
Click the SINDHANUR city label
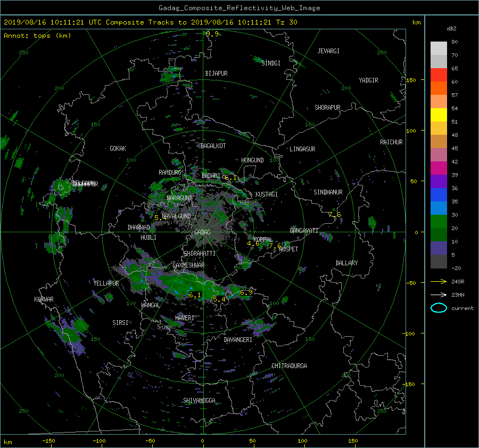point(328,192)
